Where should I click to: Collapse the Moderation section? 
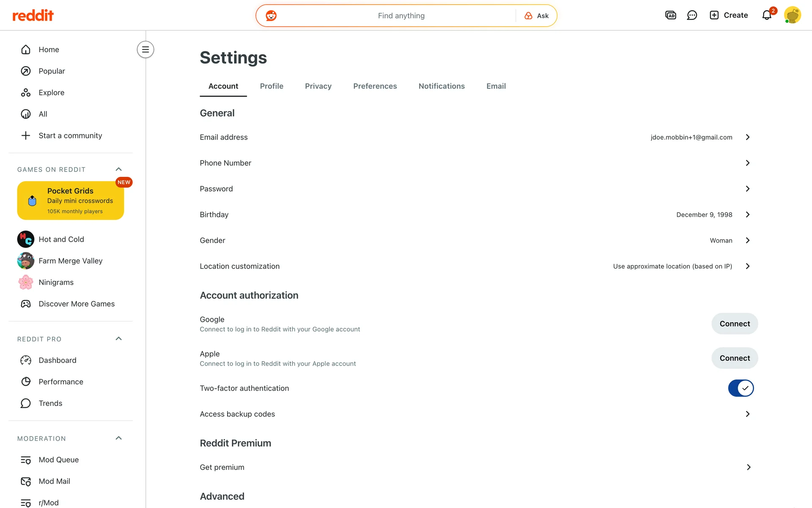(x=119, y=438)
